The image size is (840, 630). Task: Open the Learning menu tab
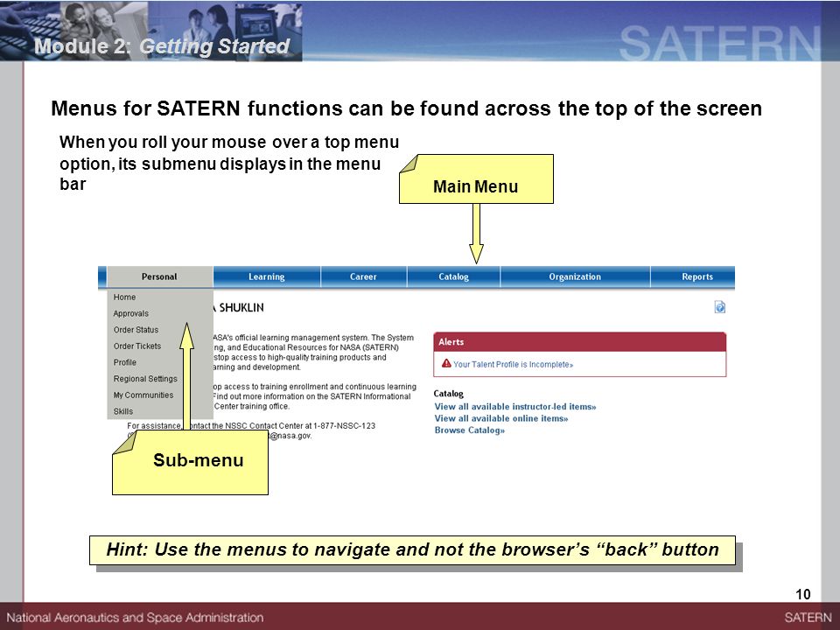(267, 277)
